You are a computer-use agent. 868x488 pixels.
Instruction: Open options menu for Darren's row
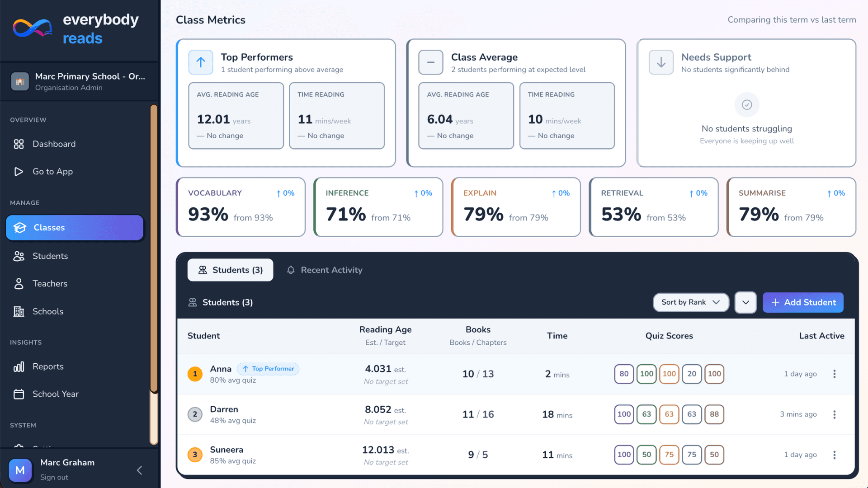835,414
